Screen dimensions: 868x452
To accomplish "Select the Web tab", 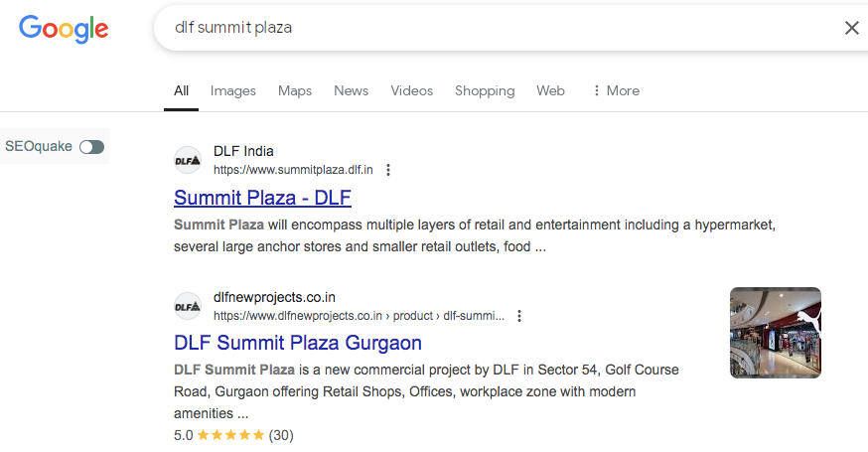I will [550, 90].
